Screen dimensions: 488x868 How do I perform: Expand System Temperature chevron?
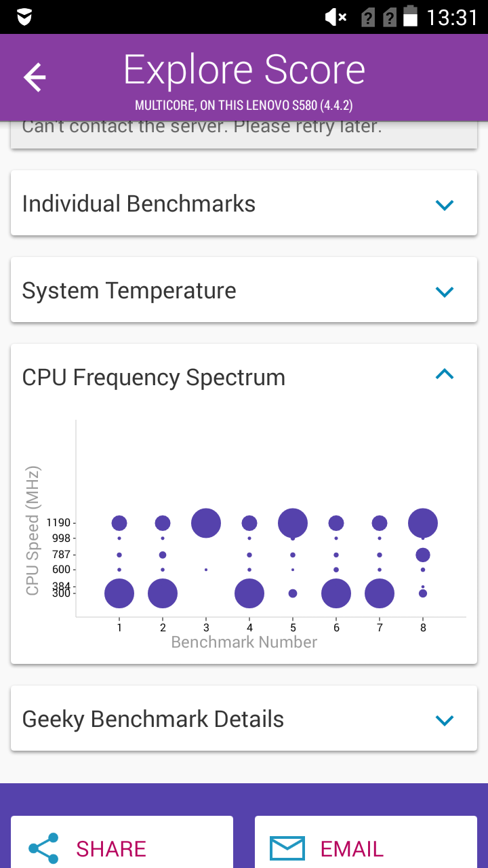point(445,292)
